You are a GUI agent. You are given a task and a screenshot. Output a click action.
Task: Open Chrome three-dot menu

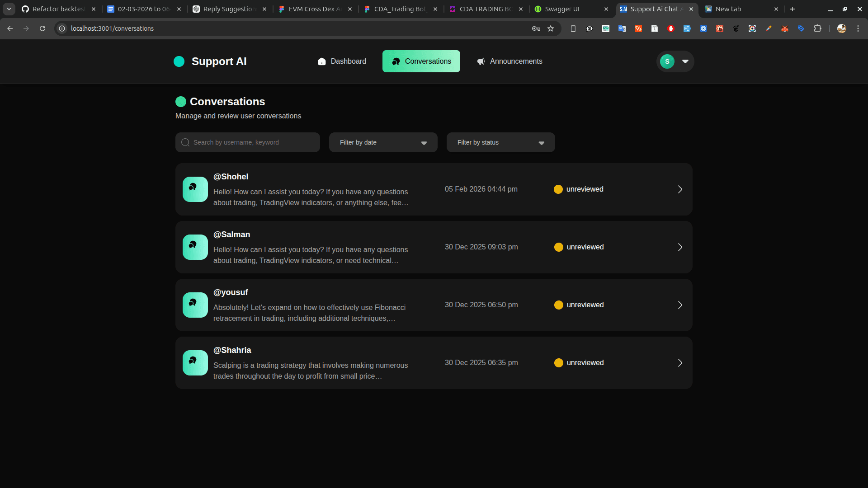[x=858, y=28]
